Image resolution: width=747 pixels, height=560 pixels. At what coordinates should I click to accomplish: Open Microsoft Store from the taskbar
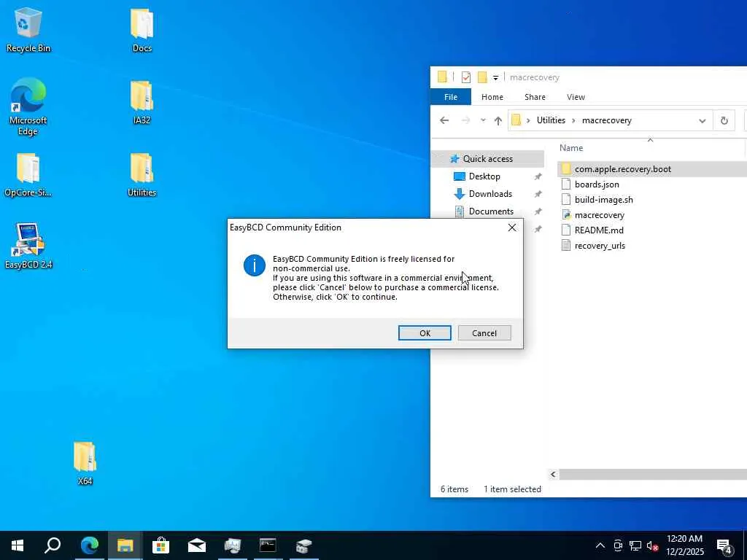(160, 545)
